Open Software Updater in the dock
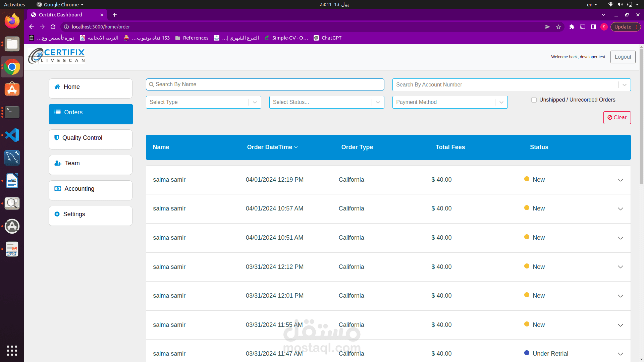This screenshot has height=362, width=644. pyautogui.click(x=12, y=226)
